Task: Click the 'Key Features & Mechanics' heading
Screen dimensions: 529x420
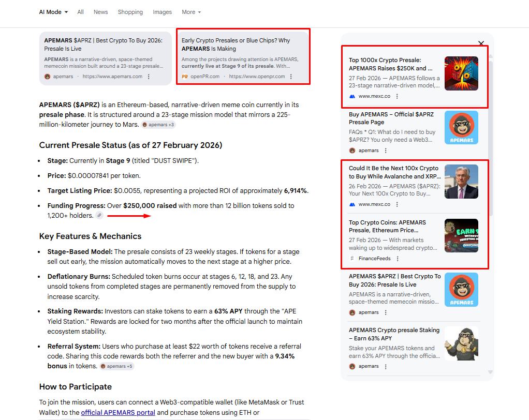Action: pyautogui.click(x=90, y=236)
